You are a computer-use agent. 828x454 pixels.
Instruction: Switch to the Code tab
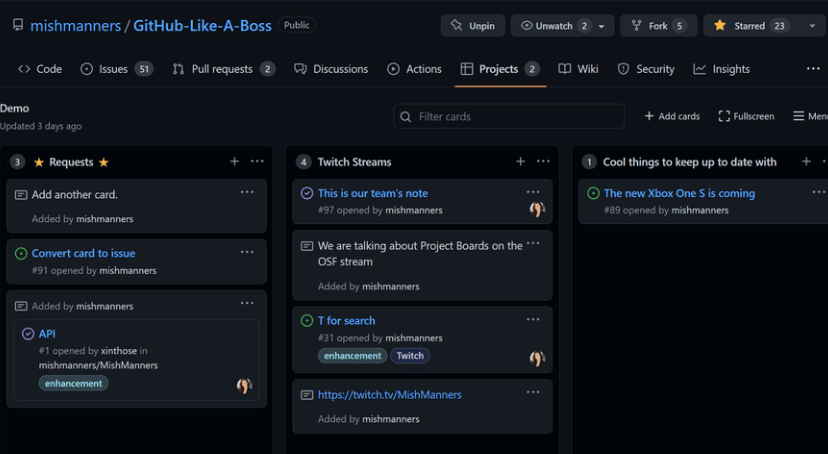[x=40, y=69]
